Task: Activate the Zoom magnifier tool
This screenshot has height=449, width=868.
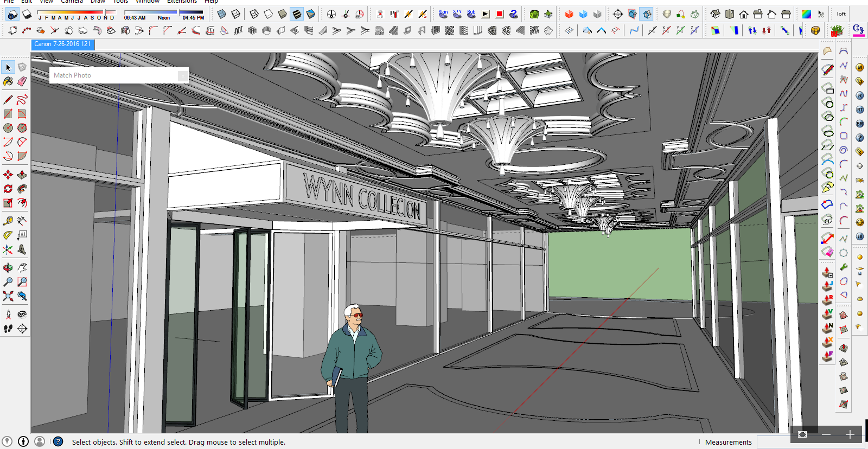Action: tap(8, 282)
